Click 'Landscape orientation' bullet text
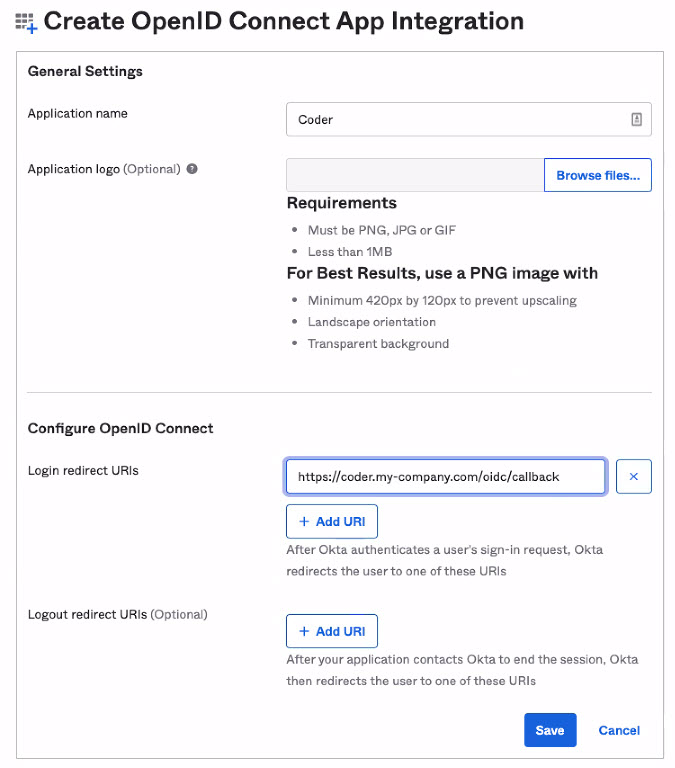Image resolution: width=675 pixels, height=768 pixels. pyautogui.click(x=372, y=322)
